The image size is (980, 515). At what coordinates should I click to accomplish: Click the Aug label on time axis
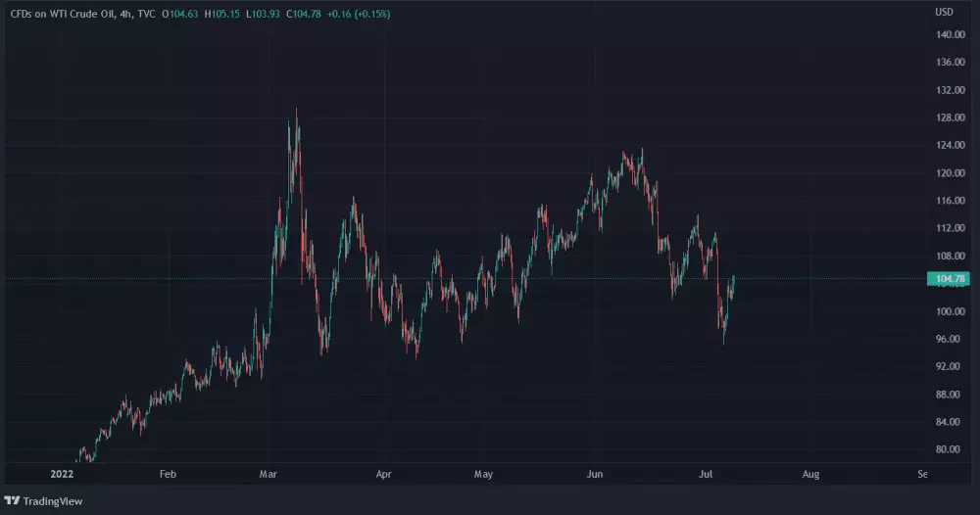(x=810, y=474)
